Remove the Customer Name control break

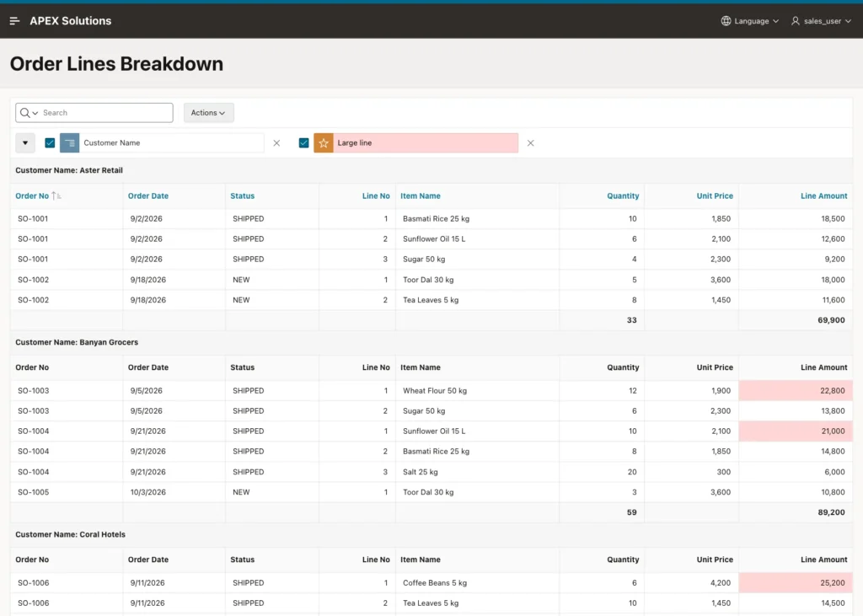[276, 143]
